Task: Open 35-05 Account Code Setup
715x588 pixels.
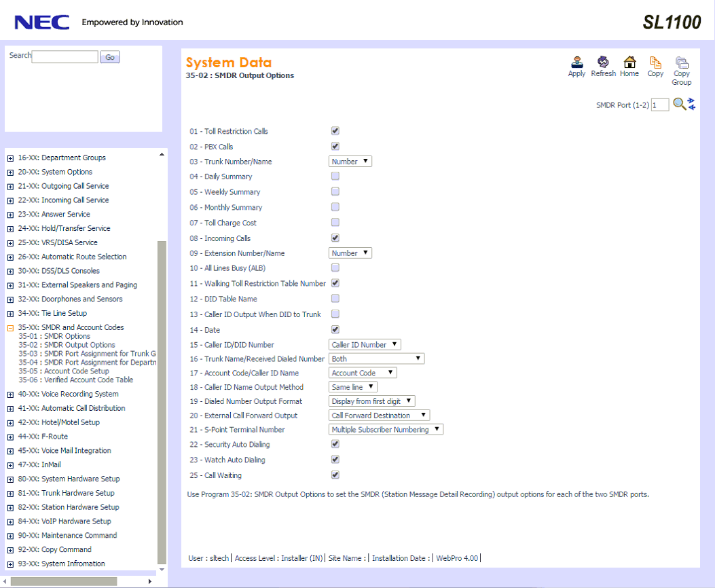Action: [x=64, y=371]
